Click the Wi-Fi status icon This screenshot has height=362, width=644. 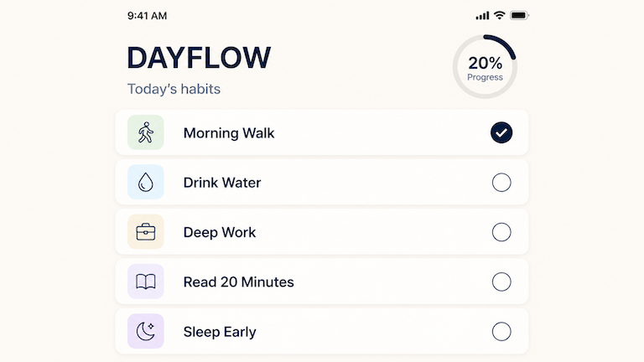tap(500, 15)
